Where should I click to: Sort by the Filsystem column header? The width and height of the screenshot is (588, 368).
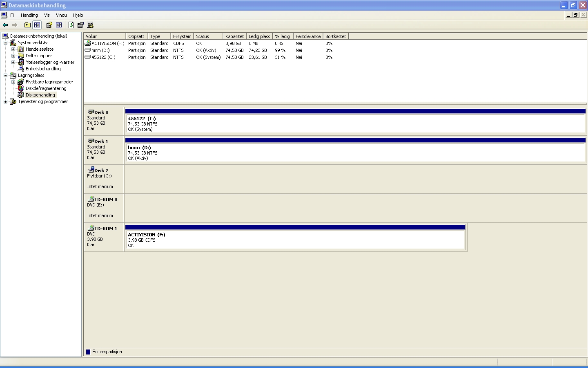[x=182, y=36]
